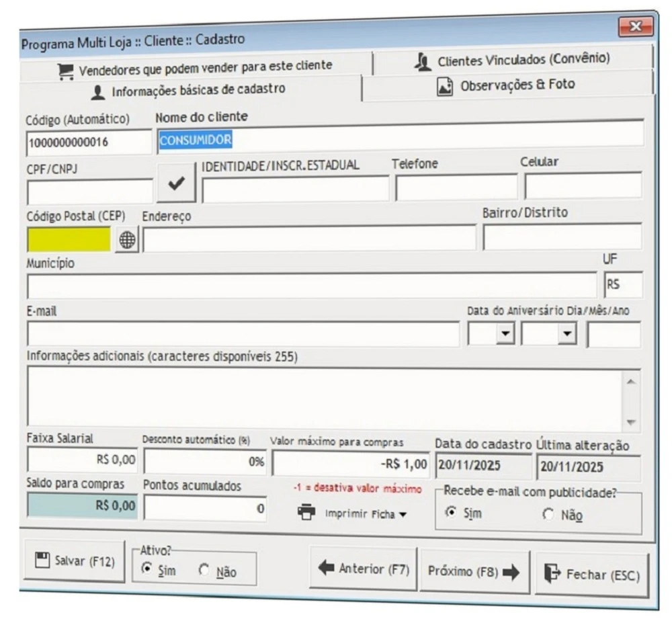Click the yellow Código Postal (CEP) field
This screenshot has height=621, width=672.
(x=68, y=239)
